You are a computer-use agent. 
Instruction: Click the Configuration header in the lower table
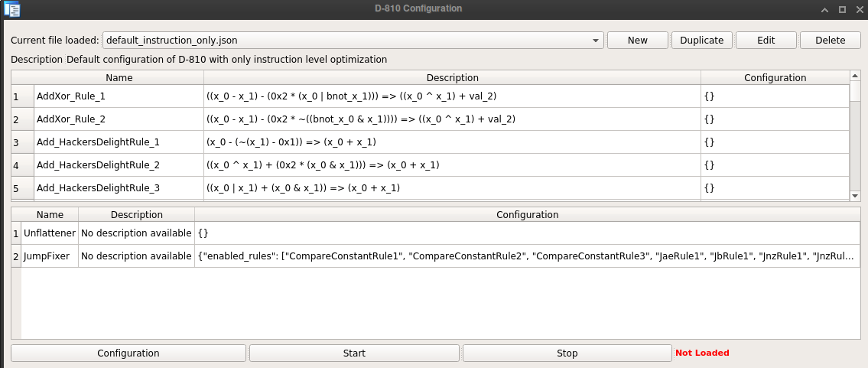[x=527, y=215]
